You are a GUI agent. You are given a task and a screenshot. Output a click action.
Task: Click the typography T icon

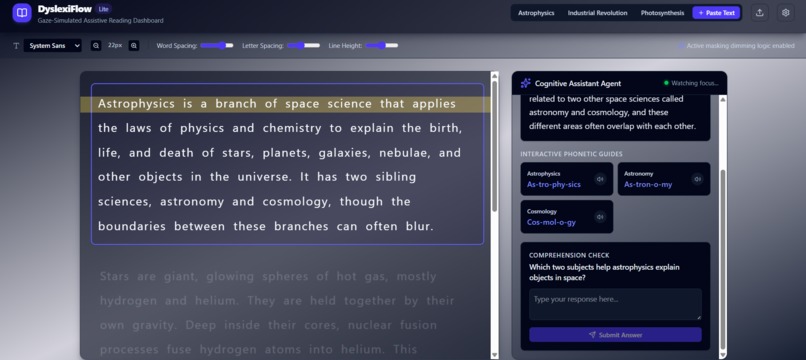point(16,46)
